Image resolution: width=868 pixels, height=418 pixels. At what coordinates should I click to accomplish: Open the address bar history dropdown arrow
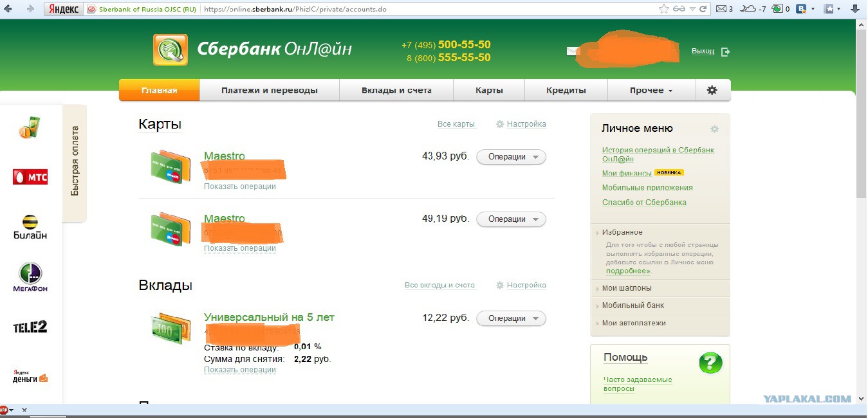(x=692, y=9)
